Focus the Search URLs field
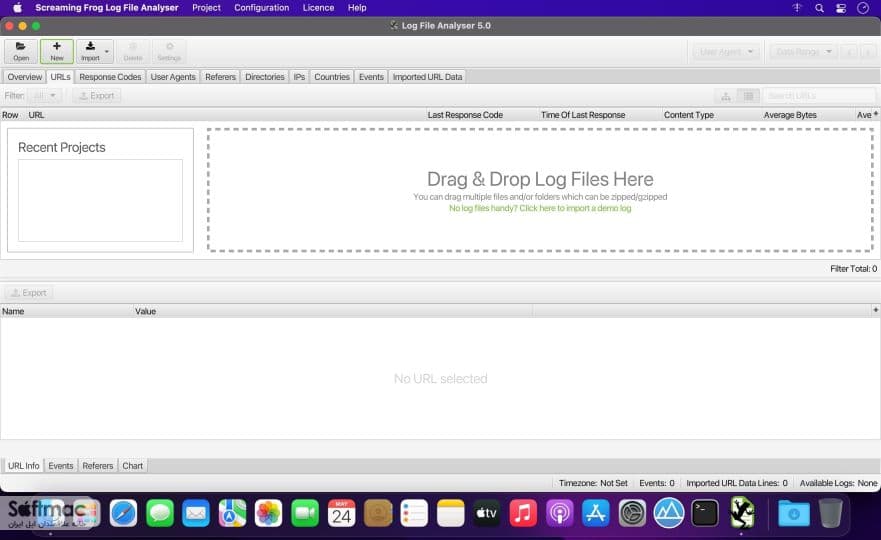Screen dimensions: 881x540 pyautogui.click(x=819, y=96)
